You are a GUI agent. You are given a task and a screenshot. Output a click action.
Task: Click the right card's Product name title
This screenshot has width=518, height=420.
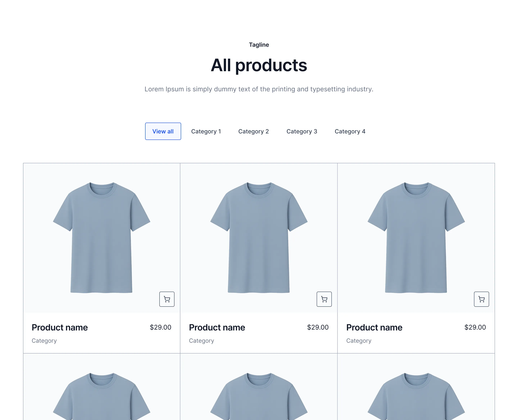374,327
